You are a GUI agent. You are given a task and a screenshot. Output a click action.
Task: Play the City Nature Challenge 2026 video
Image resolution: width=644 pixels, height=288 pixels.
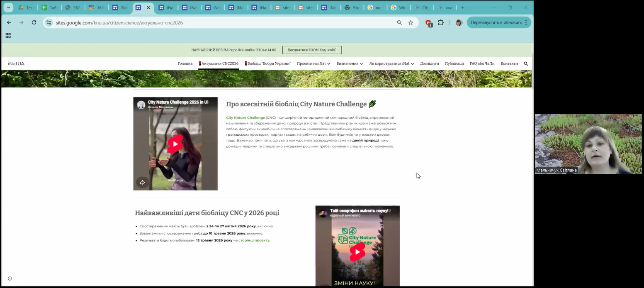coord(175,144)
